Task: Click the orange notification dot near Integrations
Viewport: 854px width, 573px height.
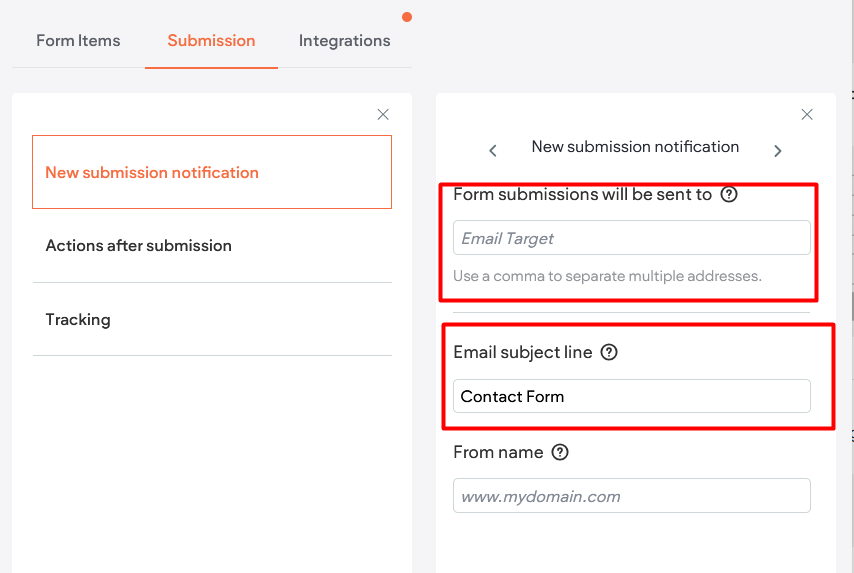Action: click(x=406, y=17)
